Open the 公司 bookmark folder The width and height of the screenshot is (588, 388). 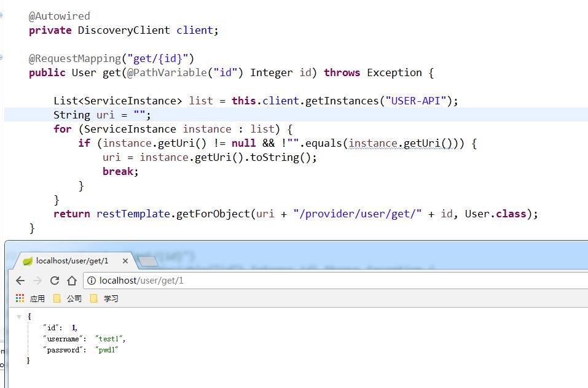(x=68, y=298)
